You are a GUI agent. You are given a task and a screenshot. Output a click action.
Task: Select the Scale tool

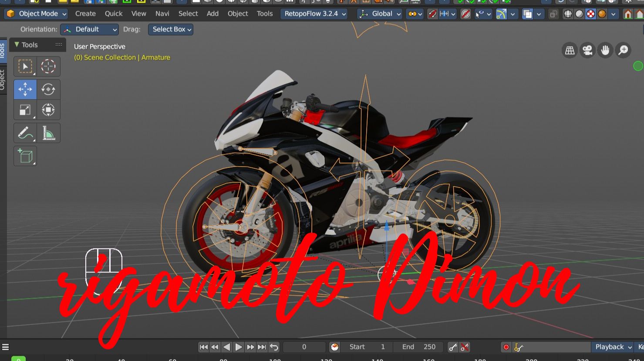pos(25,110)
